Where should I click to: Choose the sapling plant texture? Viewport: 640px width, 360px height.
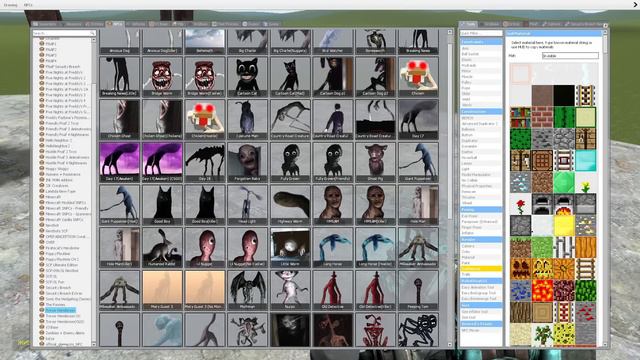coord(542,333)
